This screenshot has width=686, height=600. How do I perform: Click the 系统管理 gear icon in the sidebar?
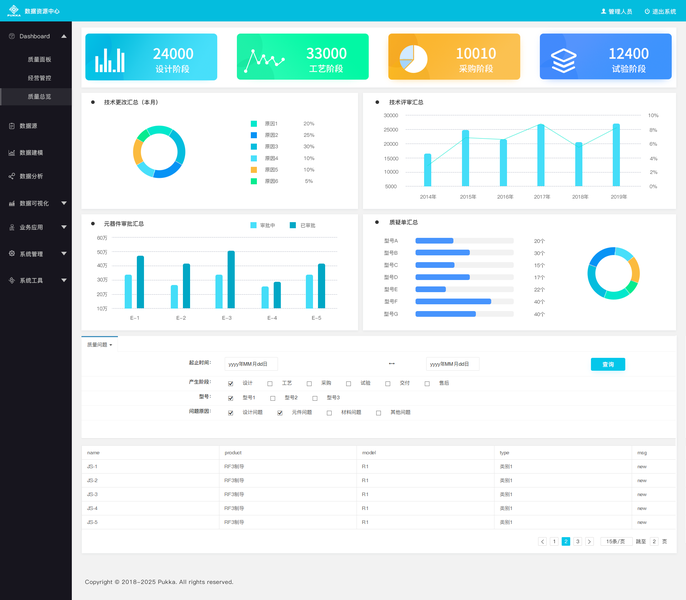[12, 253]
